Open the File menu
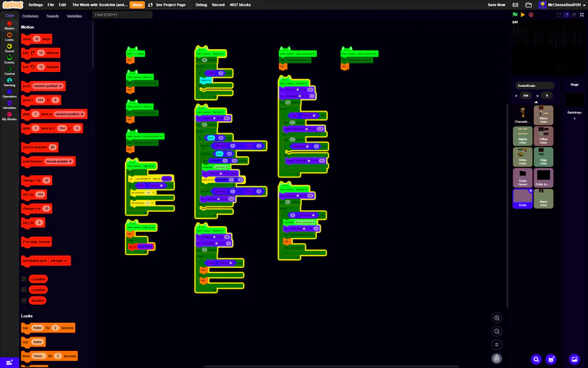This screenshot has width=588, height=368. pyautogui.click(x=50, y=5)
